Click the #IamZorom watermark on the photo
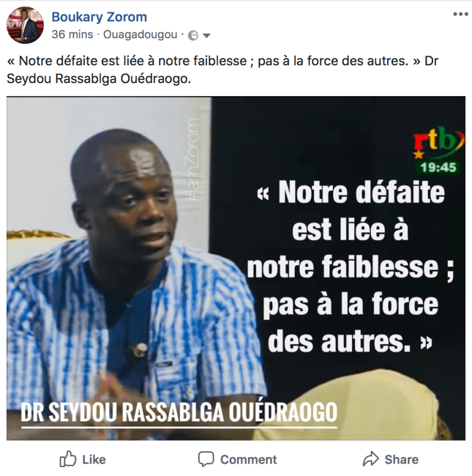The image size is (472, 476). [192, 160]
